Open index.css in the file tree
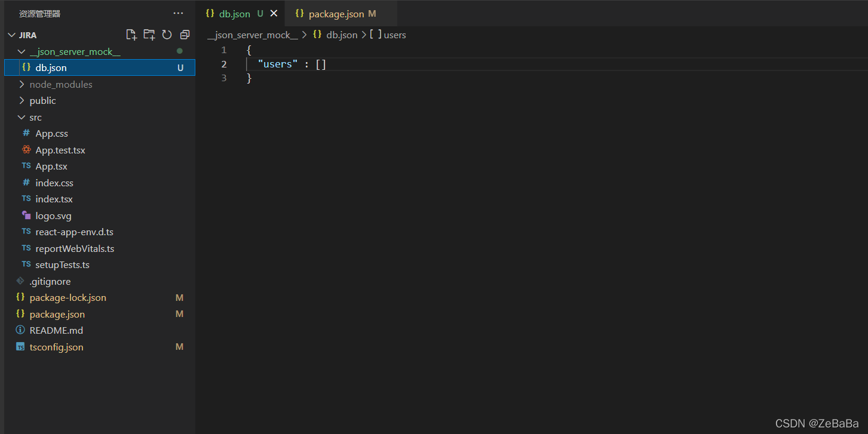Screen dimensions: 868x434 100,183
